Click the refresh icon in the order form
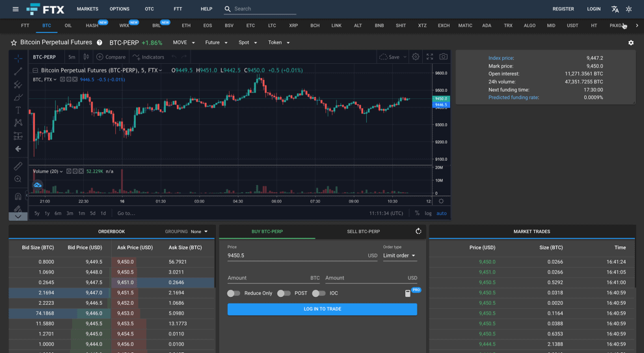 tap(418, 231)
